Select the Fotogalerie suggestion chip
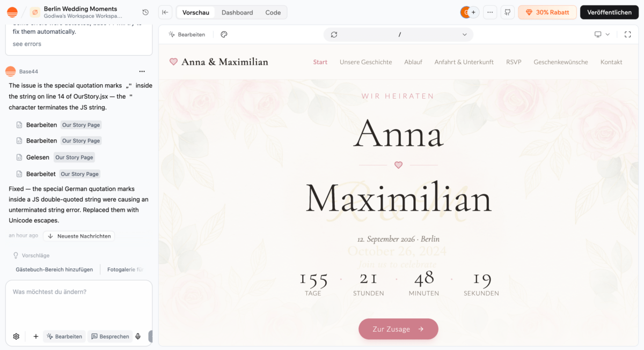The width and height of the screenshot is (644, 350). click(126, 270)
